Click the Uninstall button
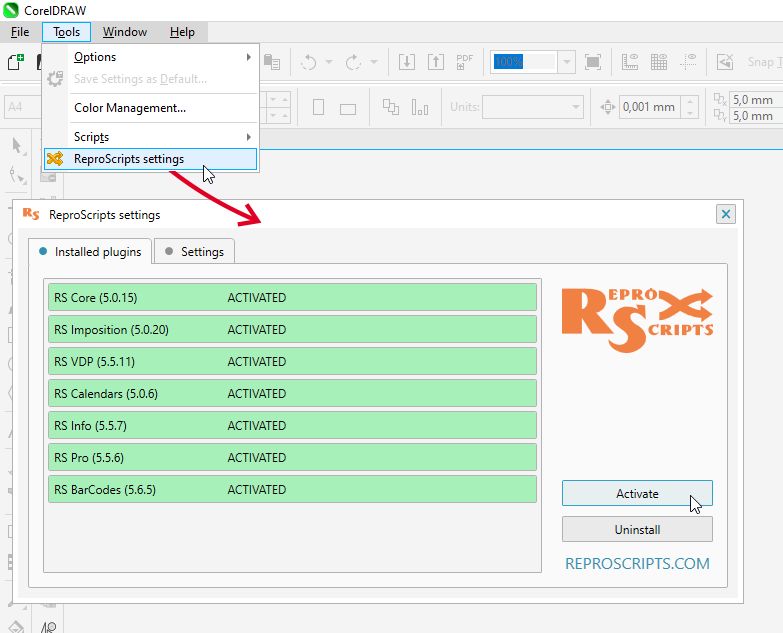The height and width of the screenshot is (633, 783). (x=637, y=529)
